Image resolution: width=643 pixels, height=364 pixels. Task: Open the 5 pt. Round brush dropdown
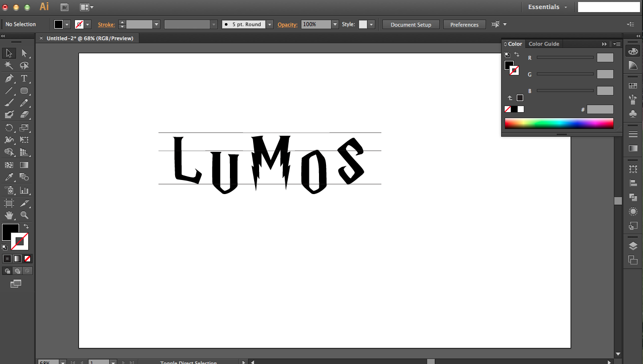(x=270, y=24)
